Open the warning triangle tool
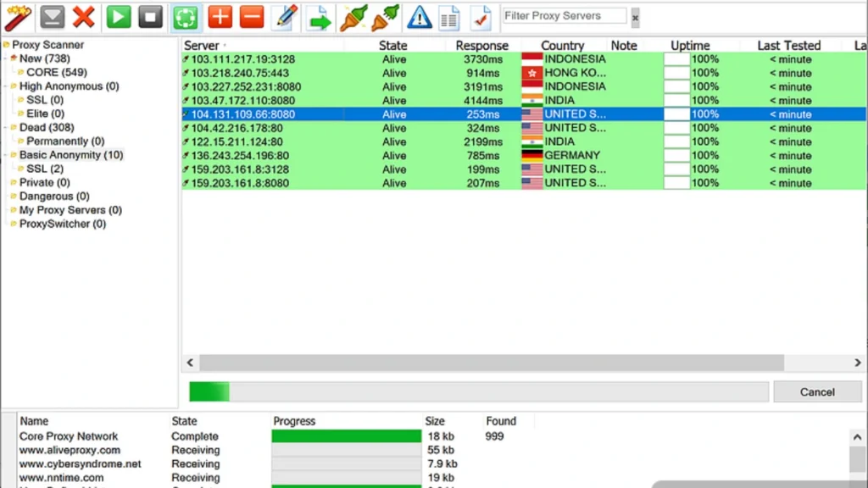Image resolution: width=868 pixels, height=488 pixels. (419, 16)
